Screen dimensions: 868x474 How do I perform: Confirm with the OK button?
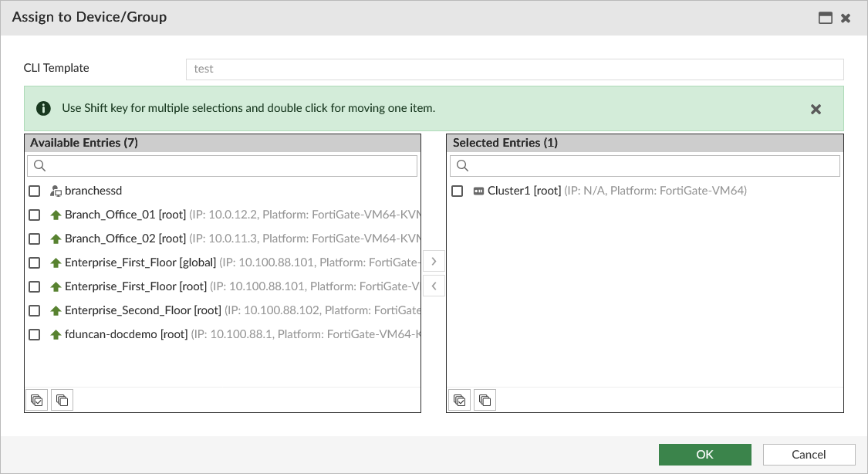pyautogui.click(x=704, y=454)
